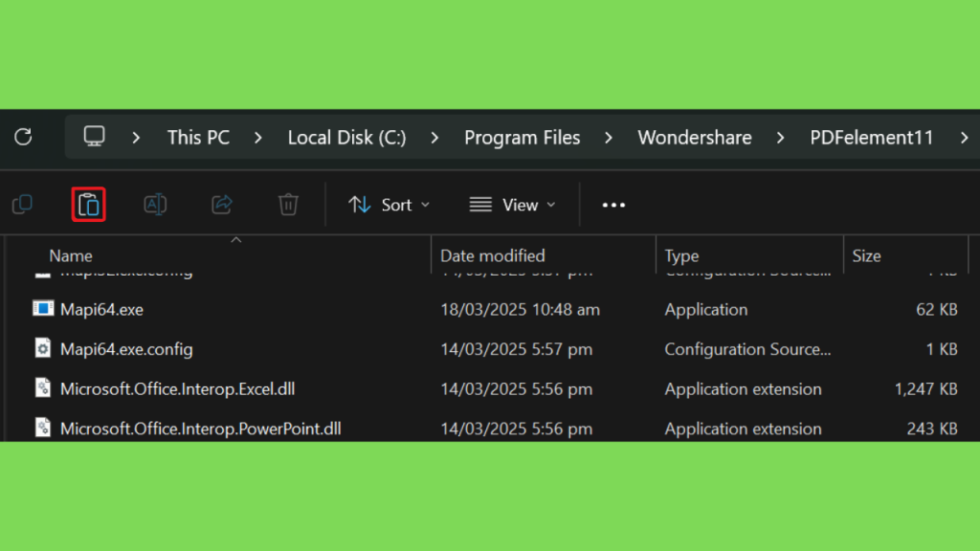Image resolution: width=980 pixels, height=551 pixels.
Task: Expand chevron after PDFelement11
Action: click(965, 138)
